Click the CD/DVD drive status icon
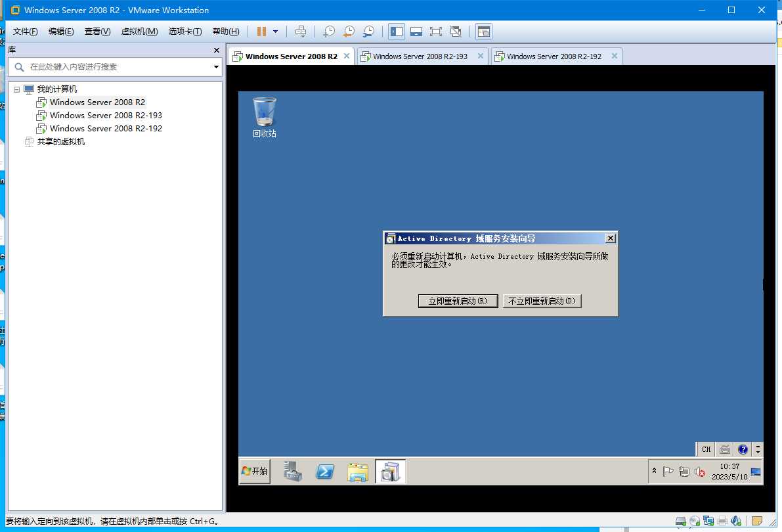 695,521
